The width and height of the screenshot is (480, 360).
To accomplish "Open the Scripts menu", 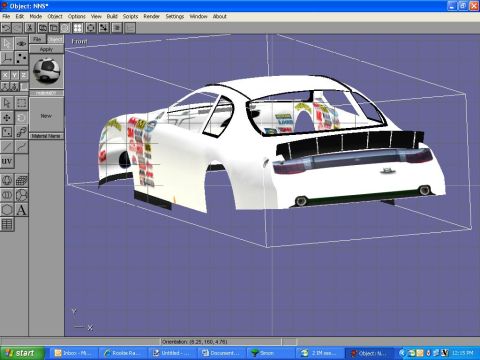I will point(130,16).
